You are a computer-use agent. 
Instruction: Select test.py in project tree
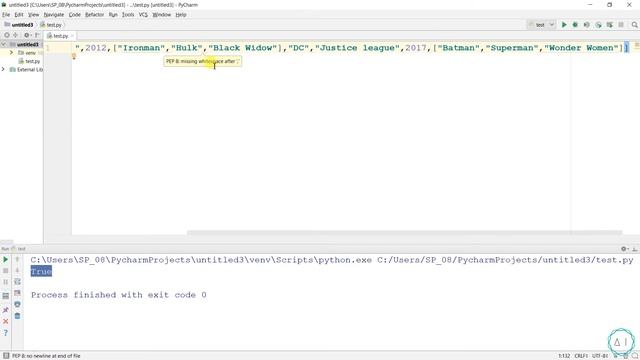29,61
